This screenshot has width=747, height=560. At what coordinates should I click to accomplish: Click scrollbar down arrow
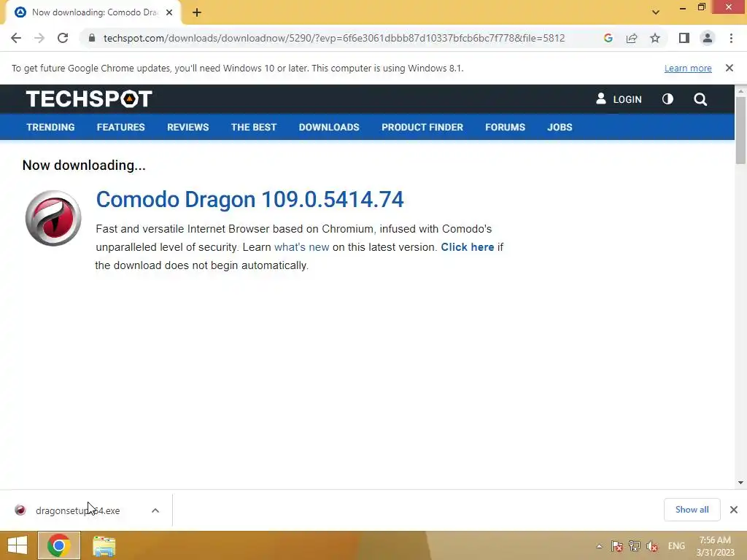click(740, 483)
